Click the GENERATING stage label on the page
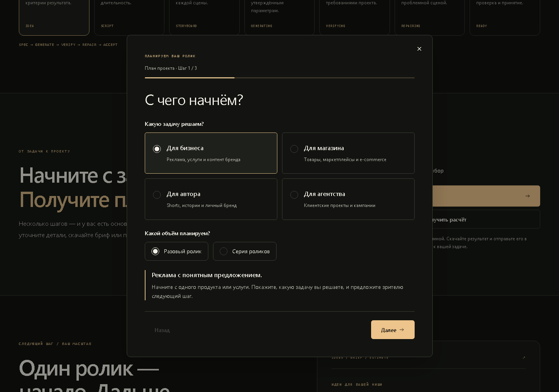Image resolution: width=559 pixels, height=392 pixels. coord(262,26)
